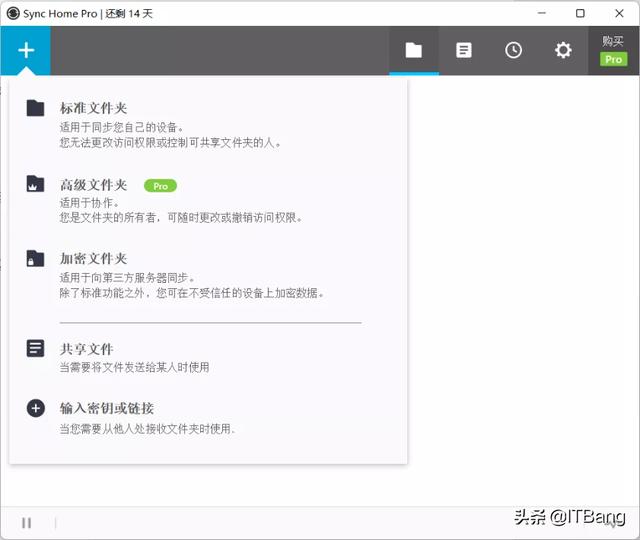The image size is (640, 540).
Task: Click description 适用于协作。
Action: (89, 203)
